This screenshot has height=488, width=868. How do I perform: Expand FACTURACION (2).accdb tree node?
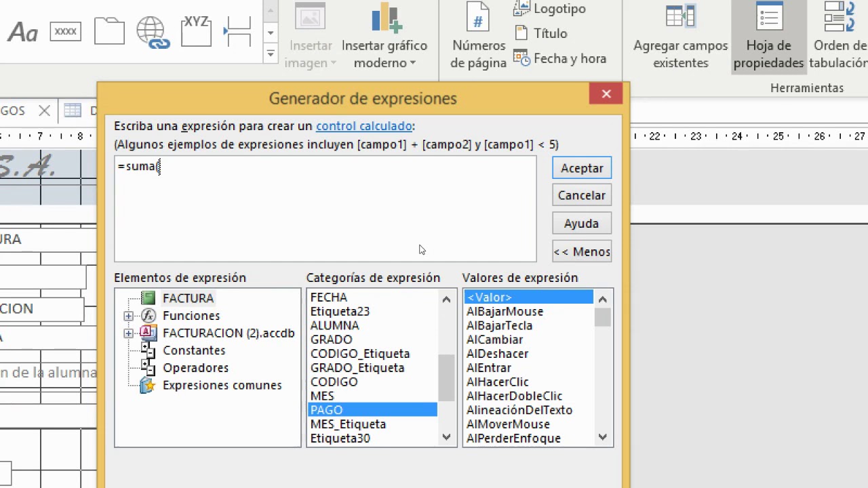pos(128,333)
